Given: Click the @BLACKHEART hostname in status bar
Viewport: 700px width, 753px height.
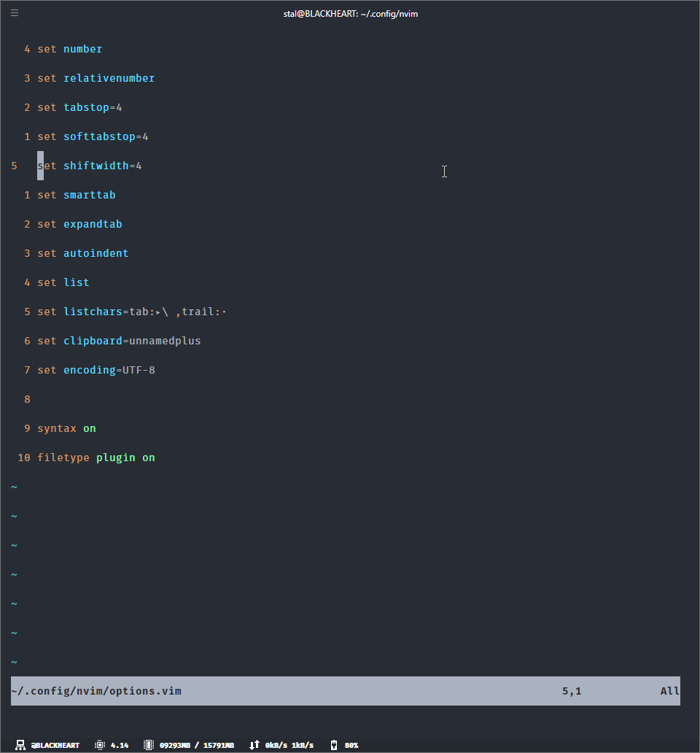Looking at the screenshot, I should point(55,745).
